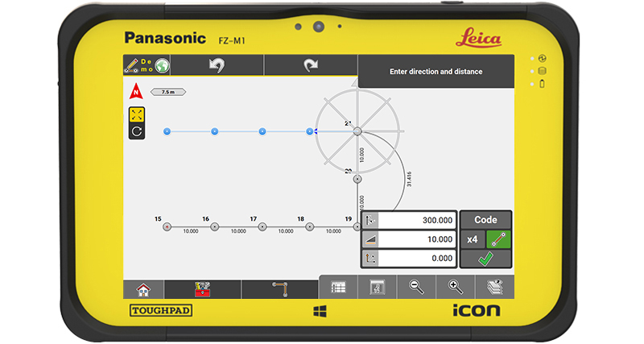Go to the Home screen
Image resolution: width=644 pixels, height=344 pixels.
(x=143, y=289)
